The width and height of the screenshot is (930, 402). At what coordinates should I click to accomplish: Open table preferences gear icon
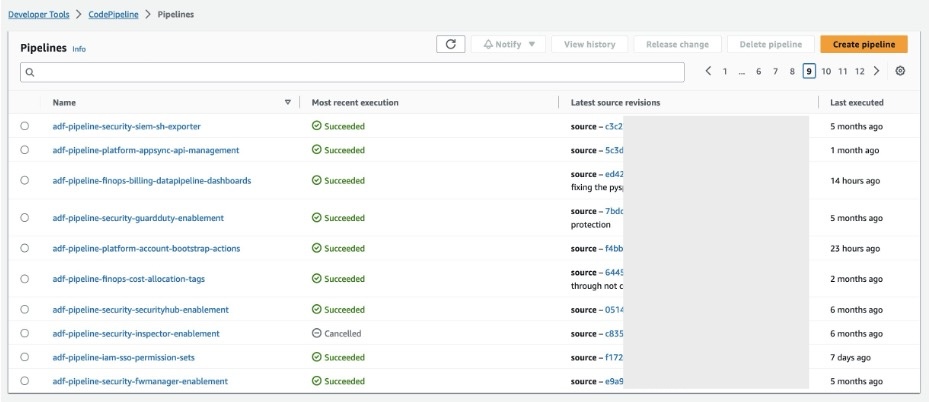(900, 71)
